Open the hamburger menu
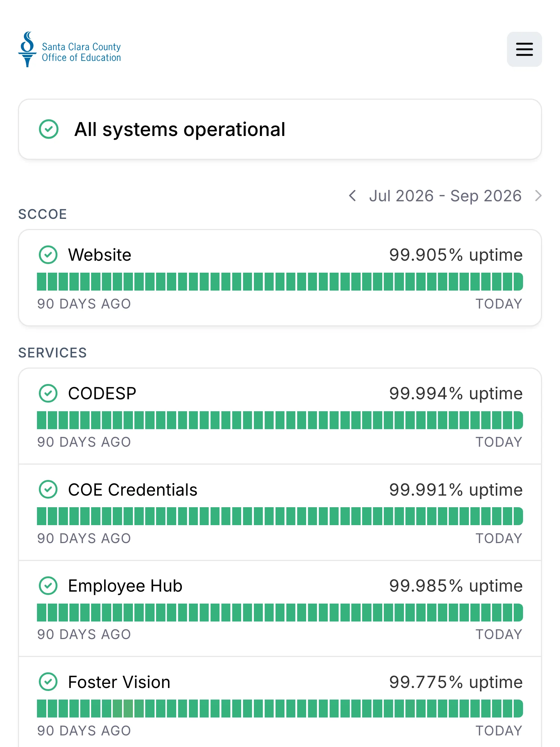The width and height of the screenshot is (560, 747). (524, 49)
